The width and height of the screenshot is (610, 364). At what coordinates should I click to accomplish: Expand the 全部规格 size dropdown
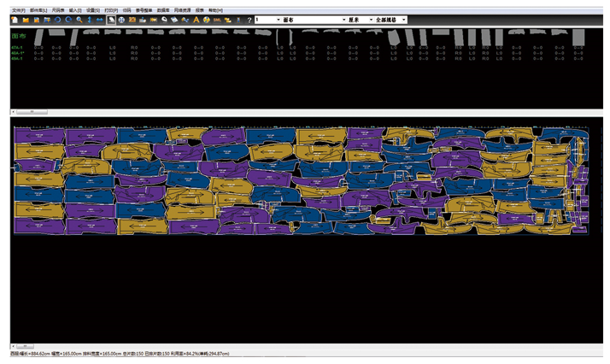(x=403, y=19)
